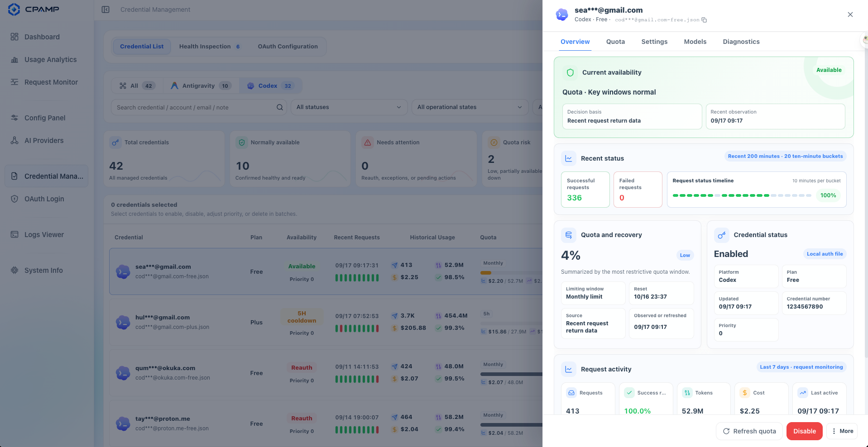Click the chart icon beside Recent status
Screen dimensions: 868x447
(x=568, y=158)
